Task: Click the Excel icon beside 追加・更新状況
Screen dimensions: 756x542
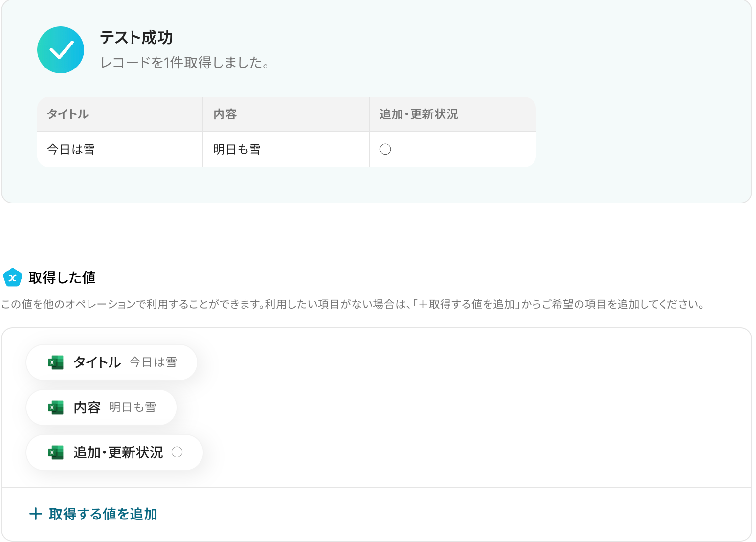Action: [x=56, y=452]
